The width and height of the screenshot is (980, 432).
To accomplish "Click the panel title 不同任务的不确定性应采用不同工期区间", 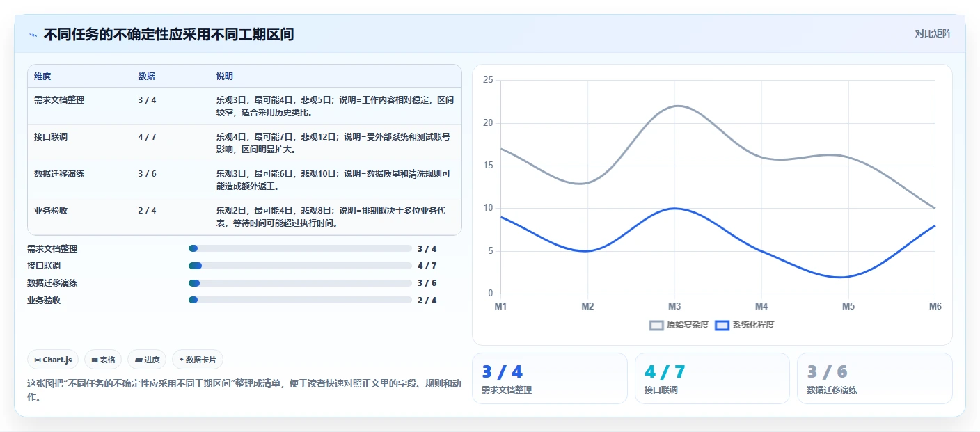I will coord(168,34).
